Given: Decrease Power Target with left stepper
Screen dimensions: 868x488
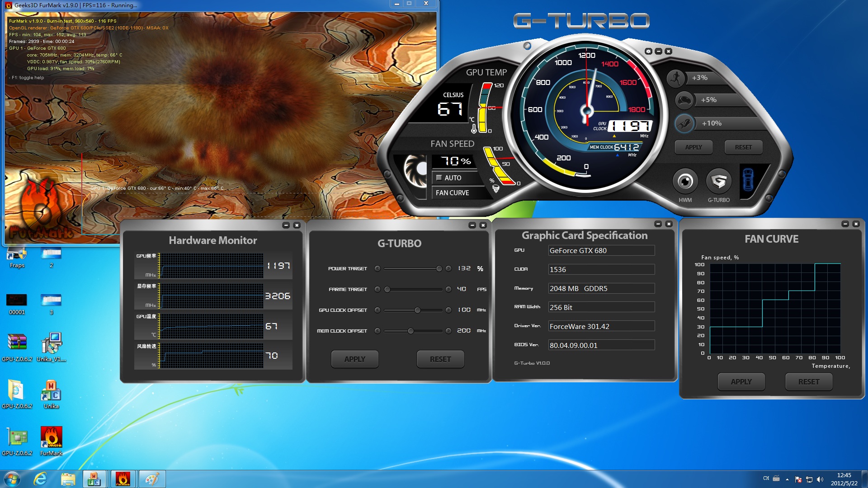Looking at the screenshot, I should [377, 268].
